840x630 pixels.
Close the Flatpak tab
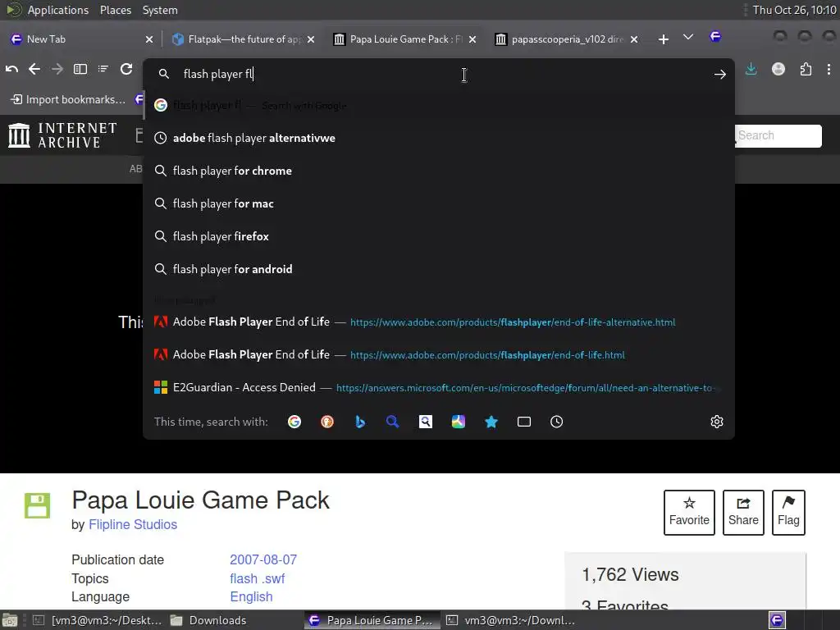(x=311, y=39)
